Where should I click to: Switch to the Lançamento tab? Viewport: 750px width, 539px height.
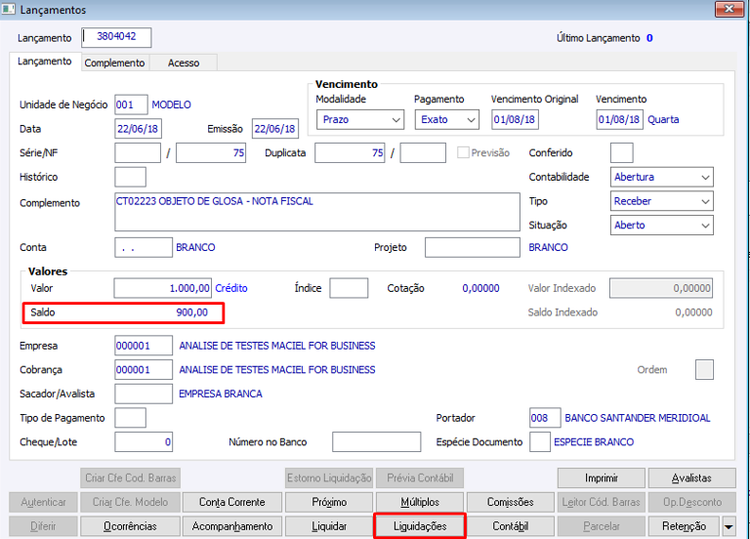44,62
